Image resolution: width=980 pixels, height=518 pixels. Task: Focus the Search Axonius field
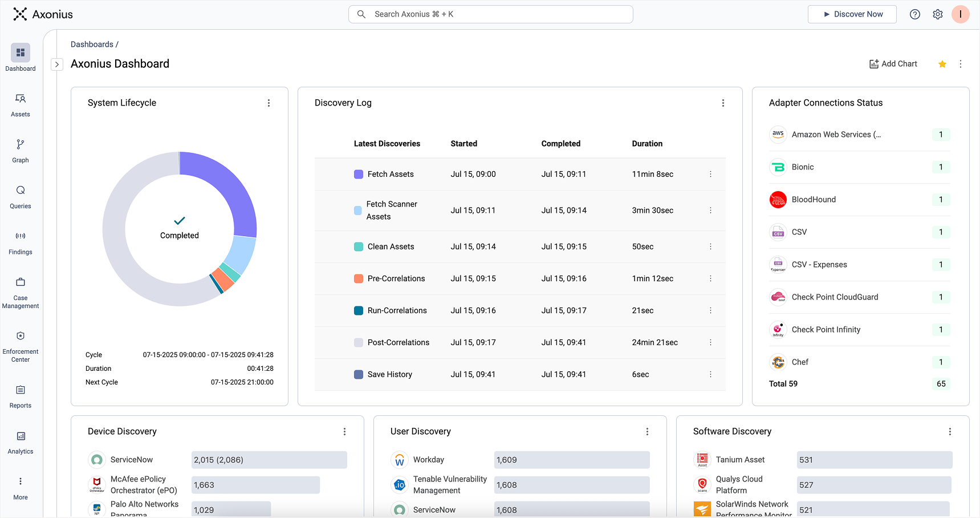(491, 14)
